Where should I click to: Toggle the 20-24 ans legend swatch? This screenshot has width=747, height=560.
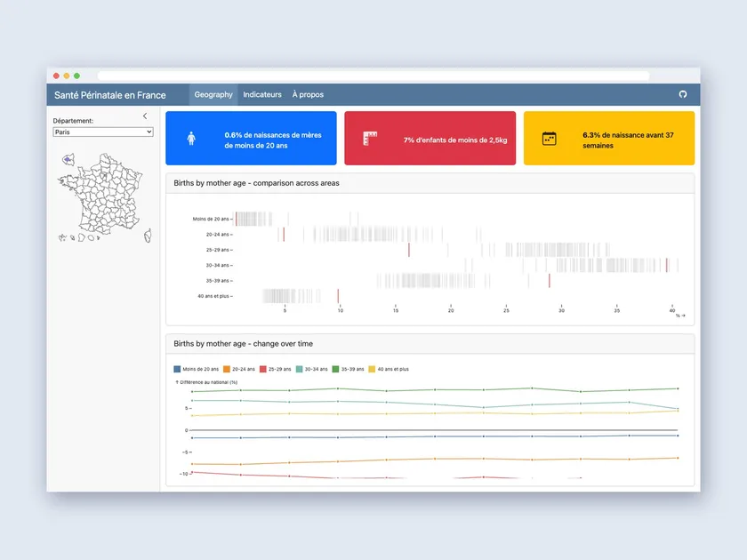coord(227,369)
